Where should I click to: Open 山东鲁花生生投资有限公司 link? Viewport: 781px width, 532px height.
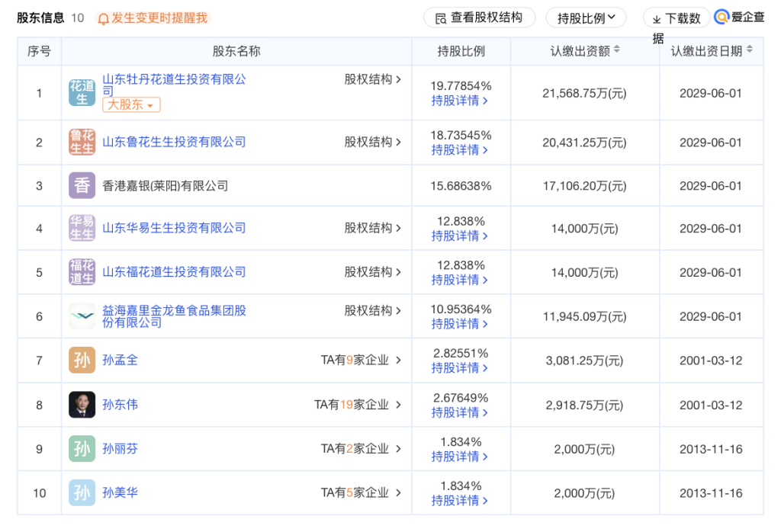(x=174, y=143)
